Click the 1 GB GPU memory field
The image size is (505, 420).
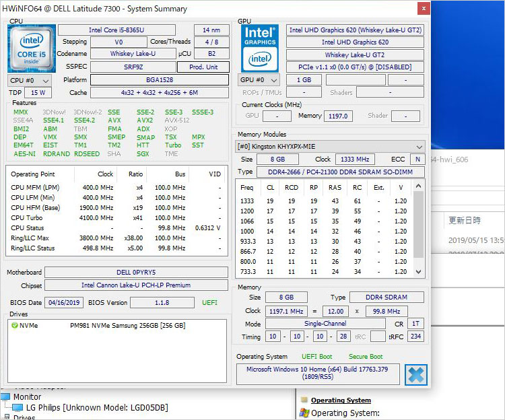(x=304, y=80)
